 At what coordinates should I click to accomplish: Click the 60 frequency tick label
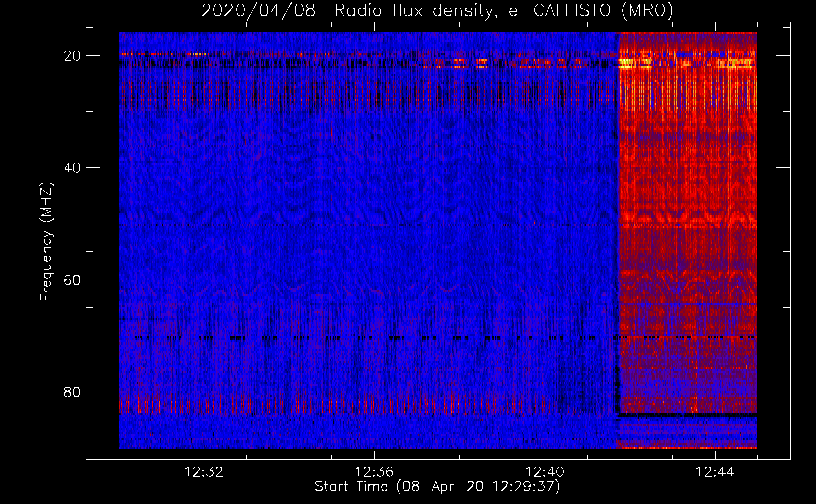click(73, 280)
